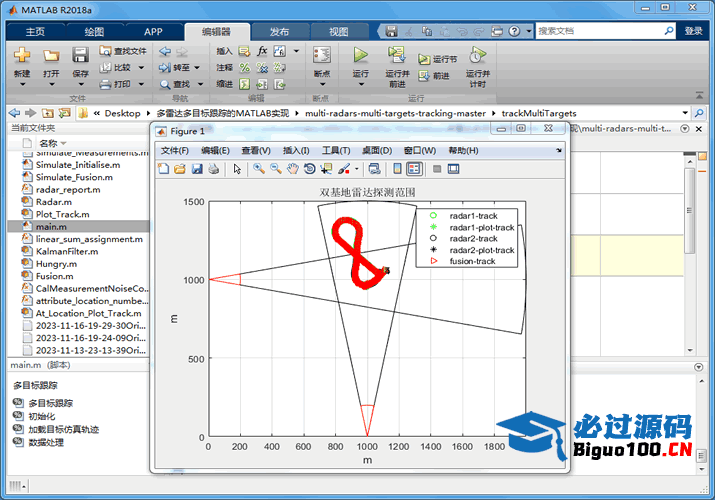Click the Save Figure disk icon
Screen dimensions: 715x500
point(197,169)
